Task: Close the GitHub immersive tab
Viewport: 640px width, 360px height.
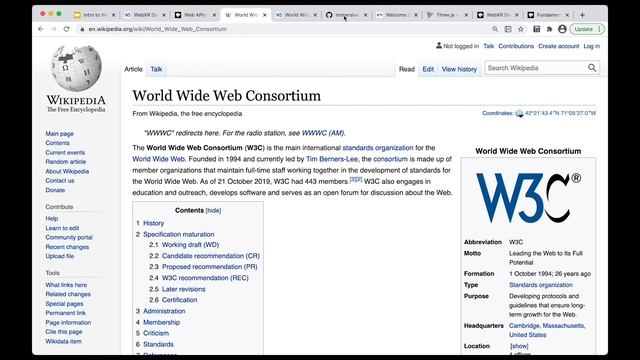Action: click(365, 15)
